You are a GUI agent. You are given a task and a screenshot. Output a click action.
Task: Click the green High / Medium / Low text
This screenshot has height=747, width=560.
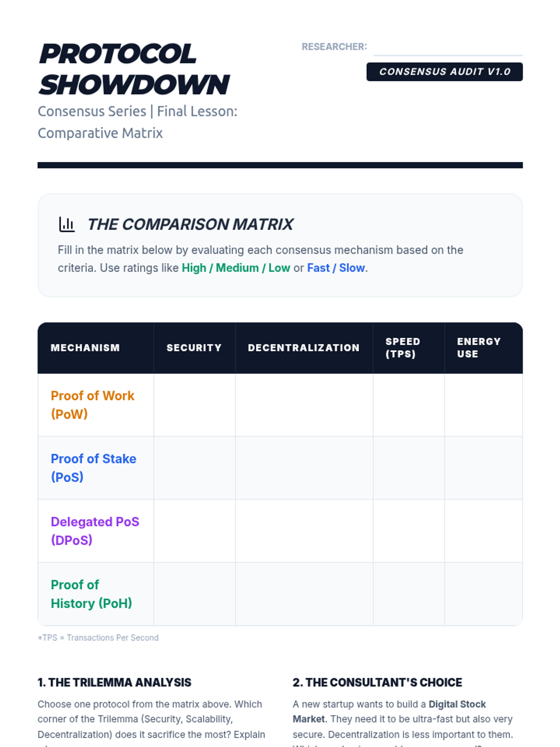pos(236,268)
